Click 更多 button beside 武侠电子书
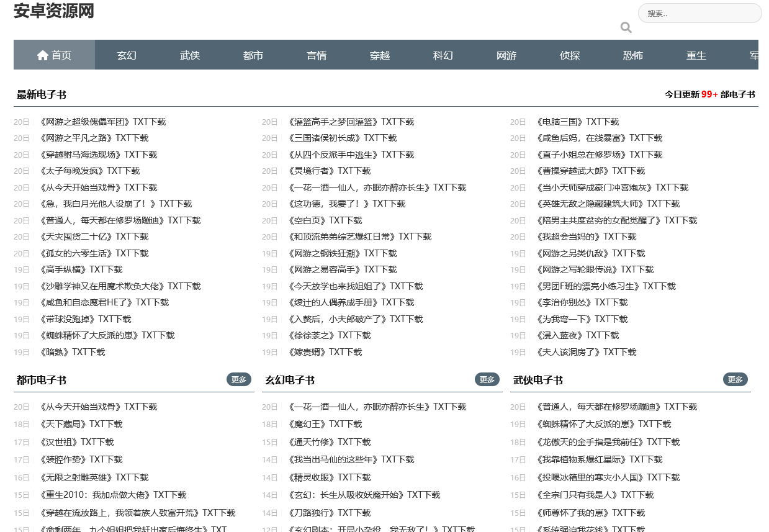 click(735, 379)
